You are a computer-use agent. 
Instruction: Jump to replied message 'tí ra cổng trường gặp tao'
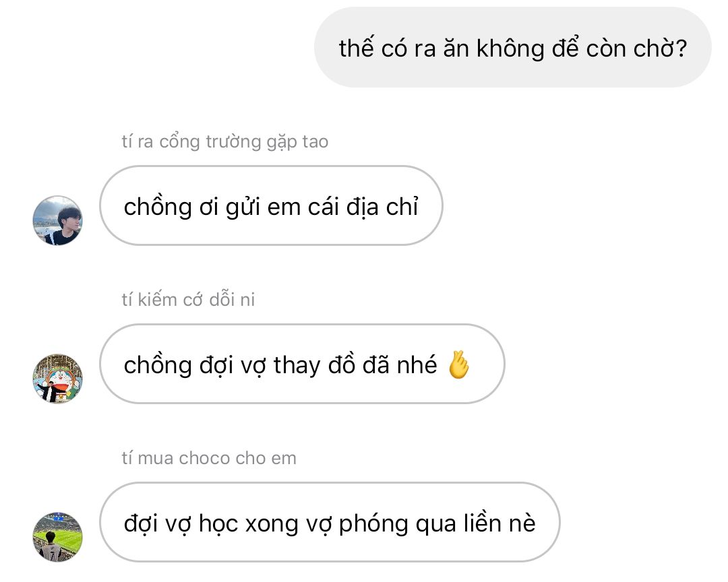point(224,141)
